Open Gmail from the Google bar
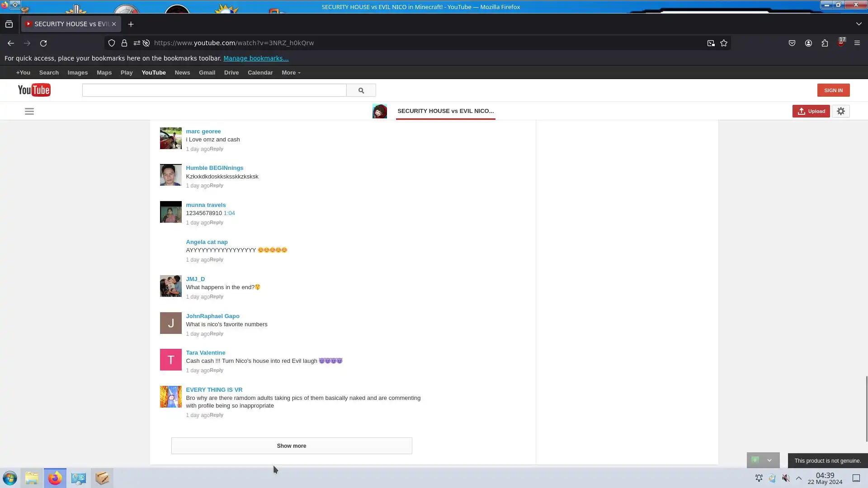Screen dimensions: 868x488 (x=207, y=73)
